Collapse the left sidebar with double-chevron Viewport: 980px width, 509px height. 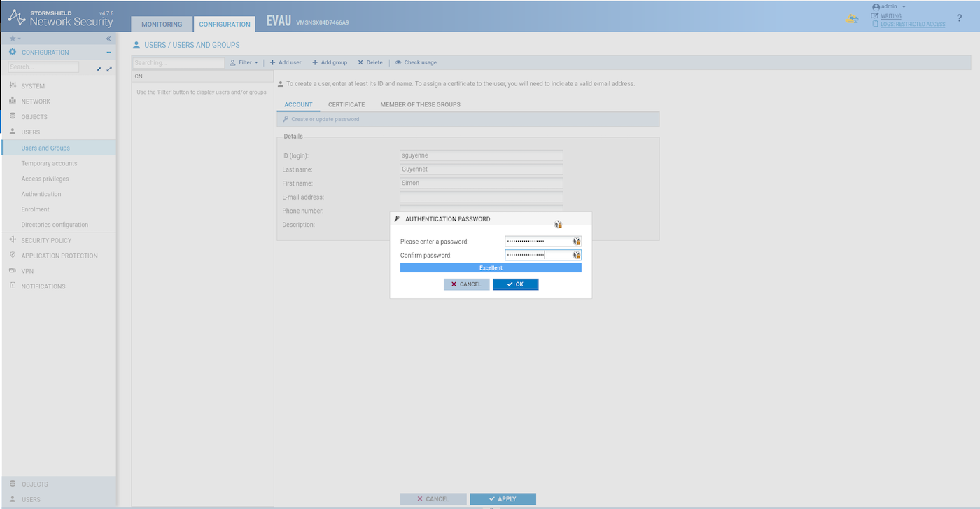point(108,39)
